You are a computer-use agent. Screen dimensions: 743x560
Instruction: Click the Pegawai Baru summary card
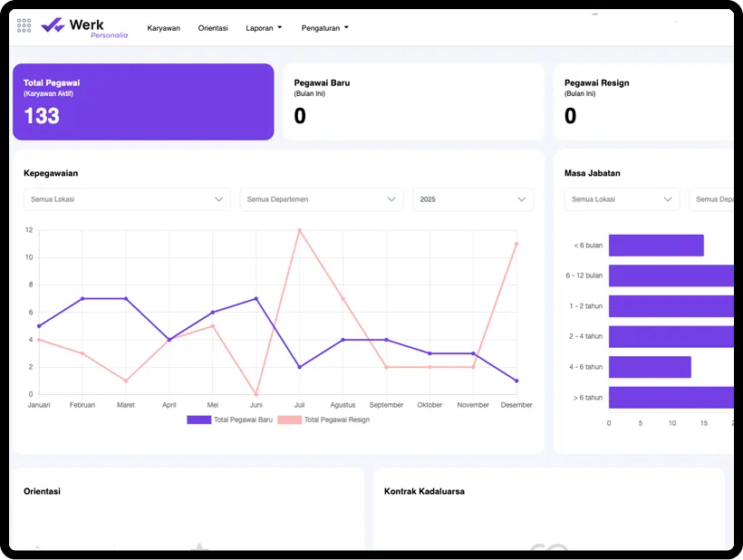tap(413, 101)
